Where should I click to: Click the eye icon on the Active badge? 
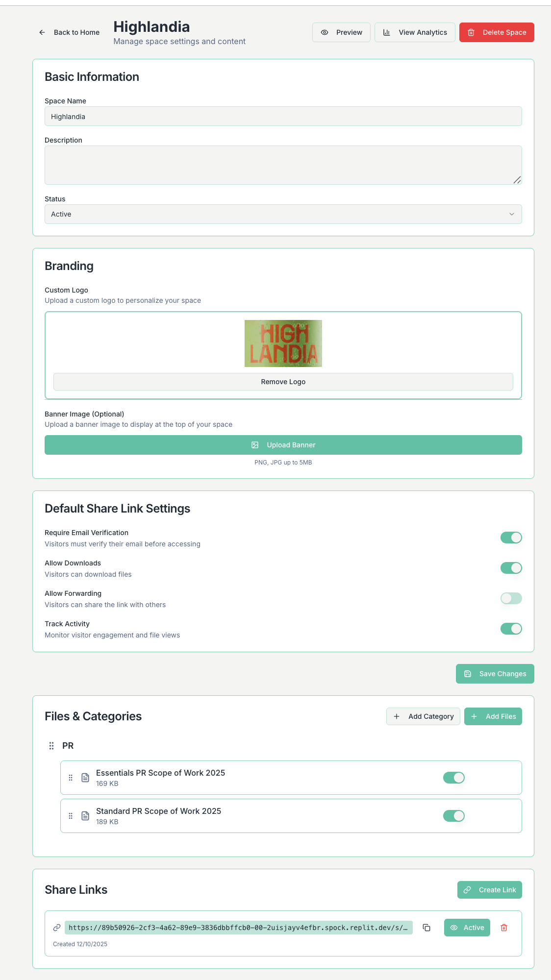click(455, 928)
